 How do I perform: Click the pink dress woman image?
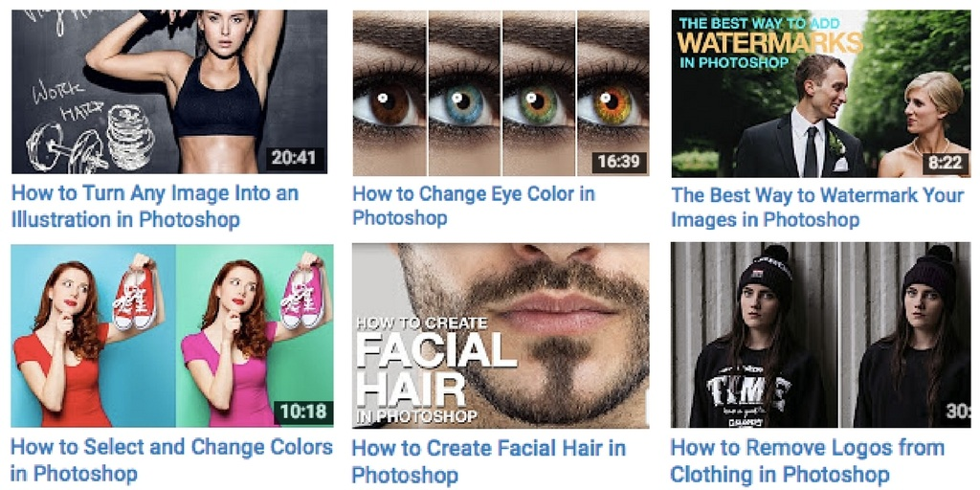coord(255,335)
